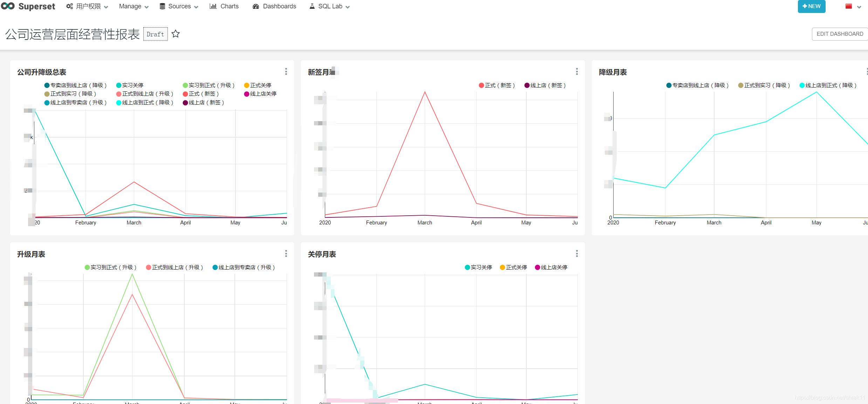Viewport: 868px width, 404px height.
Task: Click the Draft status badge
Action: pos(155,34)
